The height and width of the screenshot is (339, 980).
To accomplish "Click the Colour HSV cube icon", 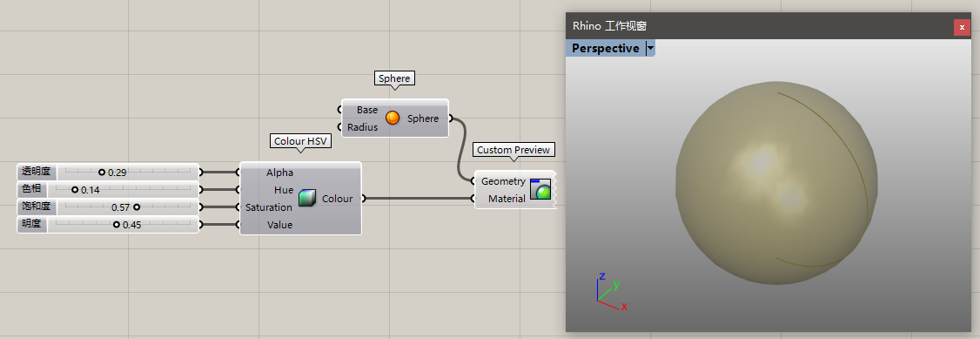I will click(x=306, y=199).
